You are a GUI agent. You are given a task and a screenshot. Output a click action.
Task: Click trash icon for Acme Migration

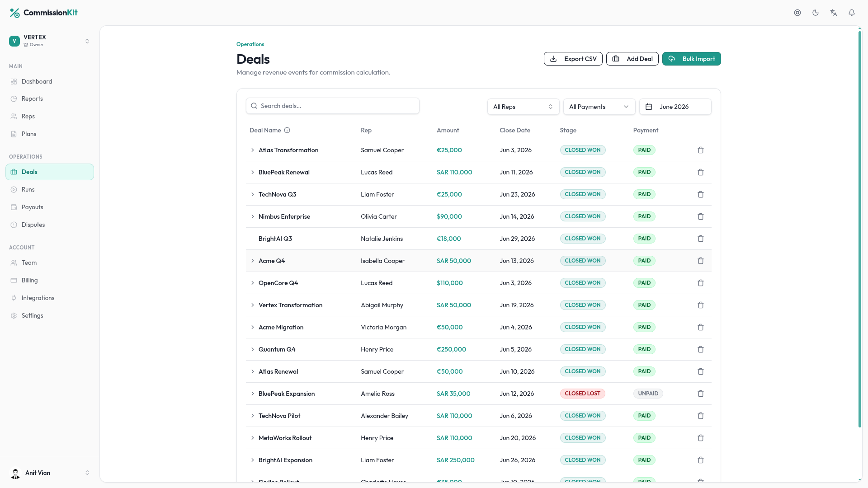[701, 327]
